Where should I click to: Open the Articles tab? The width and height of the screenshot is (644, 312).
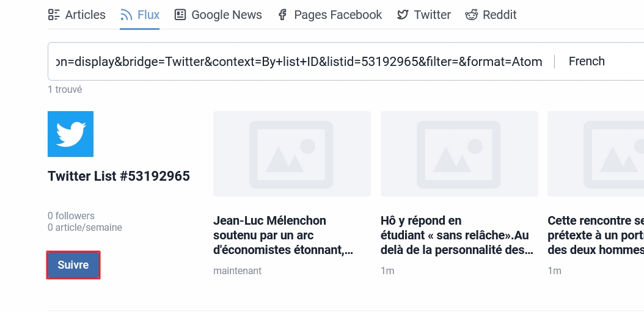(77, 15)
